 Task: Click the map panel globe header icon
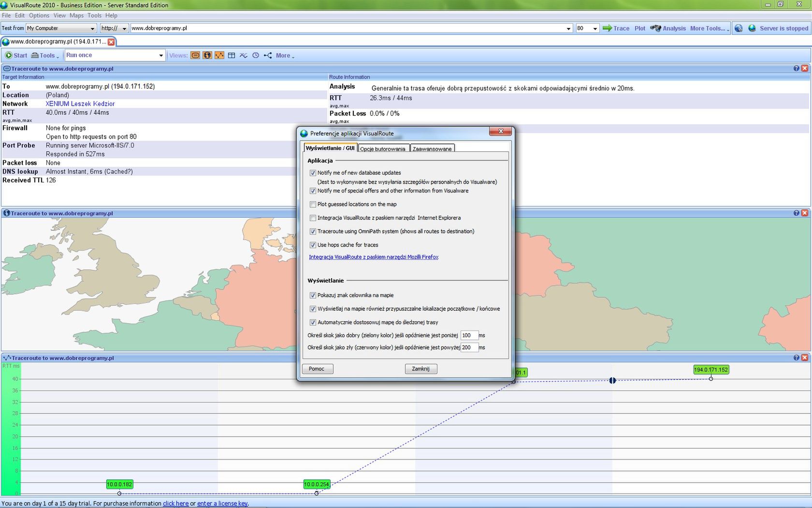[7, 213]
